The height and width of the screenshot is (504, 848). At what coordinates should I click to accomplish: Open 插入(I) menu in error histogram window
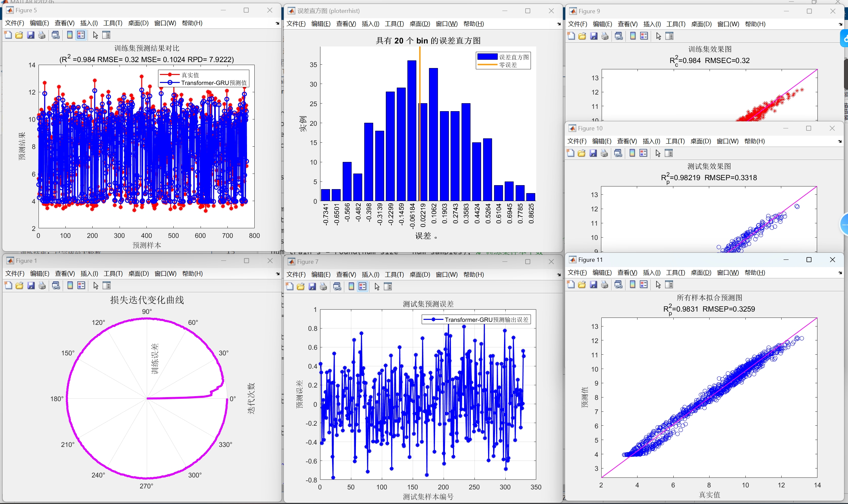(370, 24)
